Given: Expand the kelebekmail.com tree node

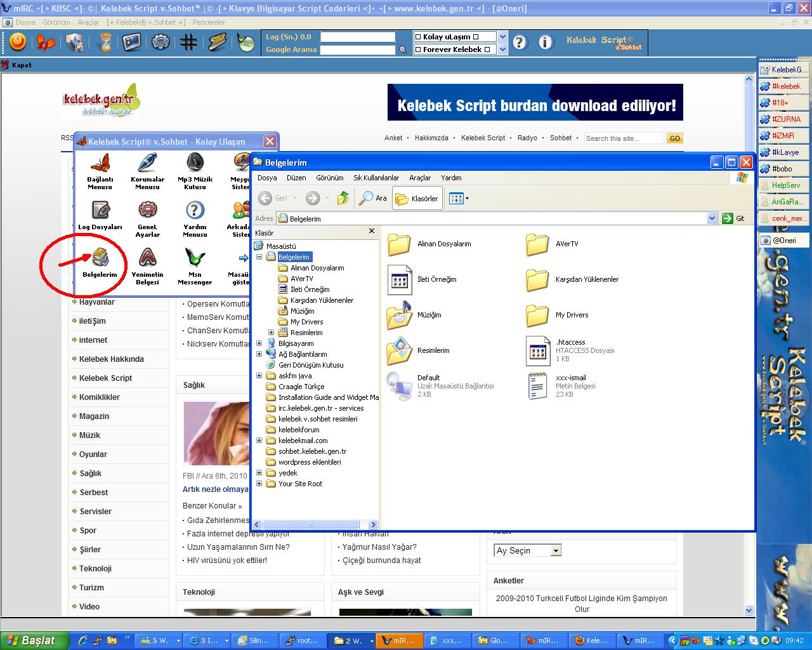Looking at the screenshot, I should (259, 441).
